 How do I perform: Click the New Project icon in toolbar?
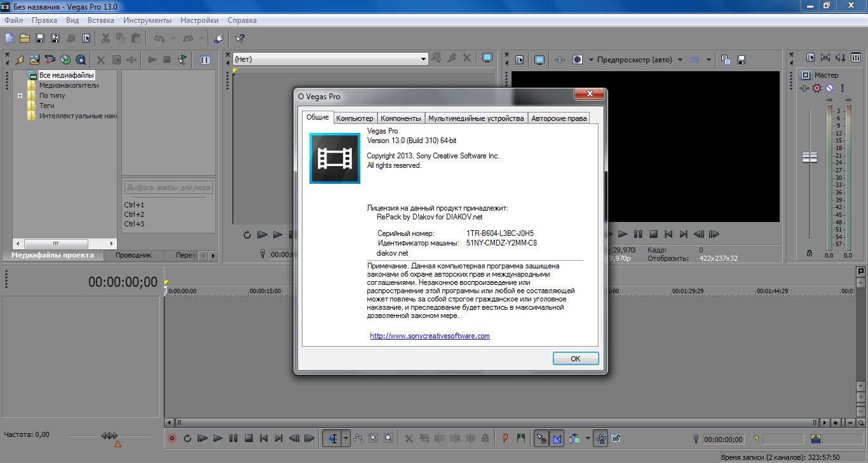pyautogui.click(x=10, y=38)
